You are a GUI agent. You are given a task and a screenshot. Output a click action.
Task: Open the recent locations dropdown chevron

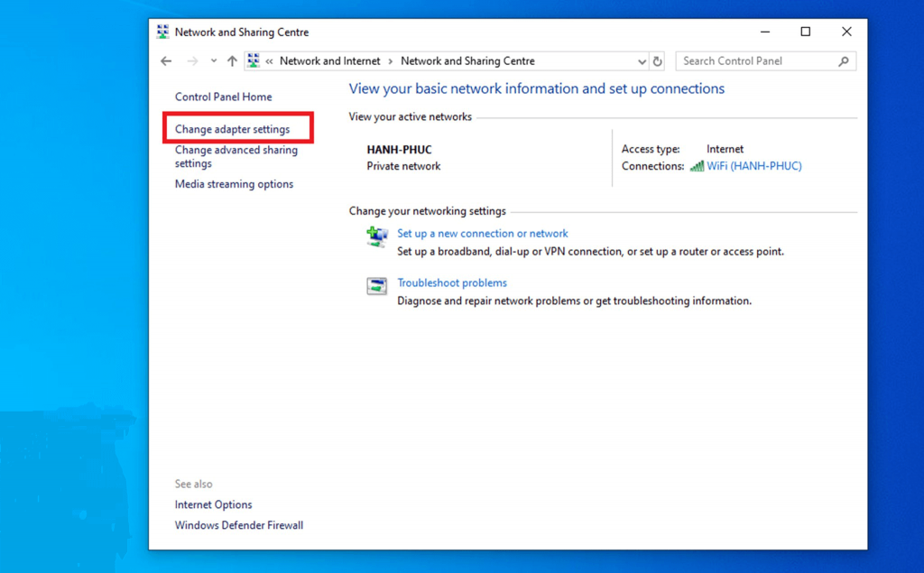tap(213, 60)
